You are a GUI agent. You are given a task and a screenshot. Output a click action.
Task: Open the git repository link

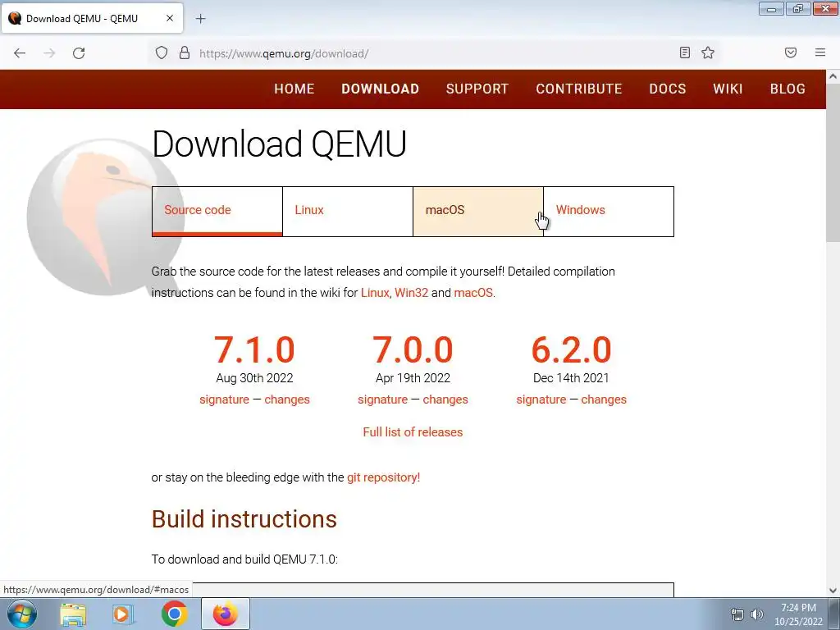(383, 477)
